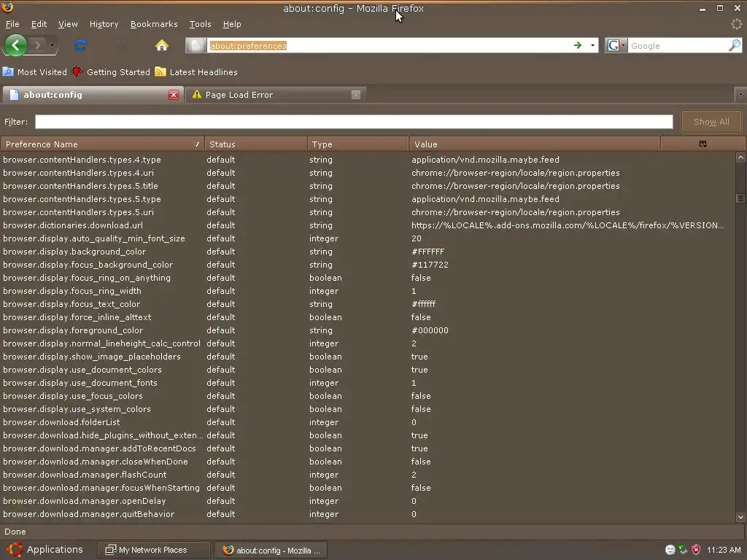Open the Tools menu
The image size is (747, 560).
point(200,24)
